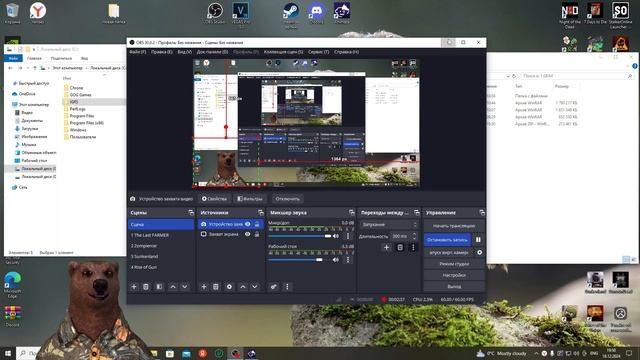Open Discord desktop shortcut
The width and height of the screenshot is (640, 360).
coord(317,13)
